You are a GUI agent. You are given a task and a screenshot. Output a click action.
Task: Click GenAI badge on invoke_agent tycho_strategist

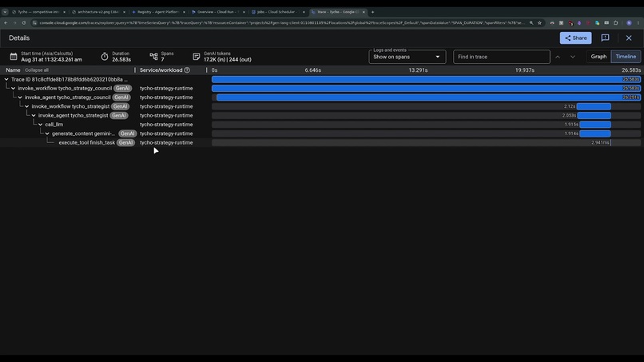tap(119, 115)
